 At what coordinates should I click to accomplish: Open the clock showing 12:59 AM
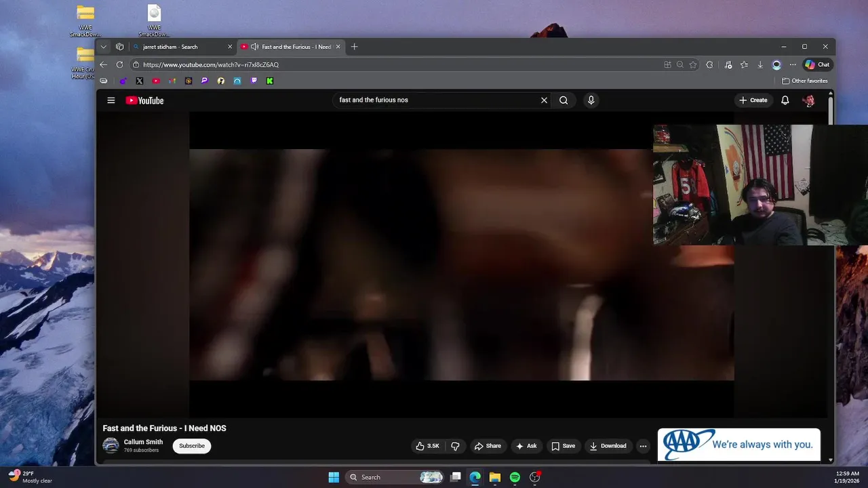848,477
